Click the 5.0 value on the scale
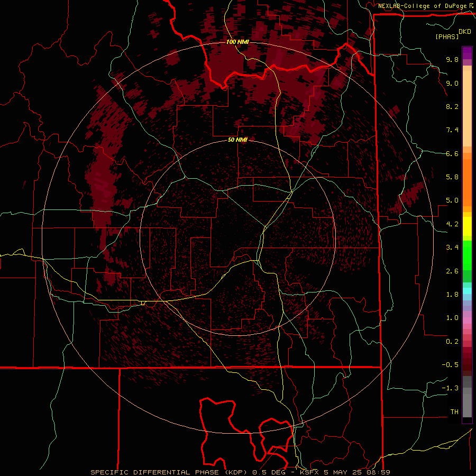This screenshot has height=476, width=476. click(x=452, y=200)
